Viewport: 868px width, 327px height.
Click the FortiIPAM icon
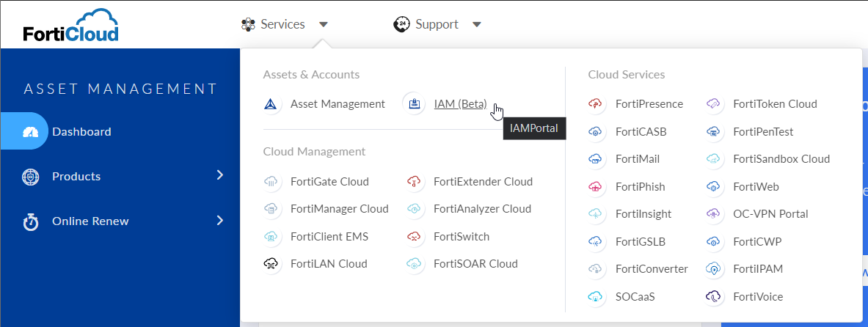[714, 269]
